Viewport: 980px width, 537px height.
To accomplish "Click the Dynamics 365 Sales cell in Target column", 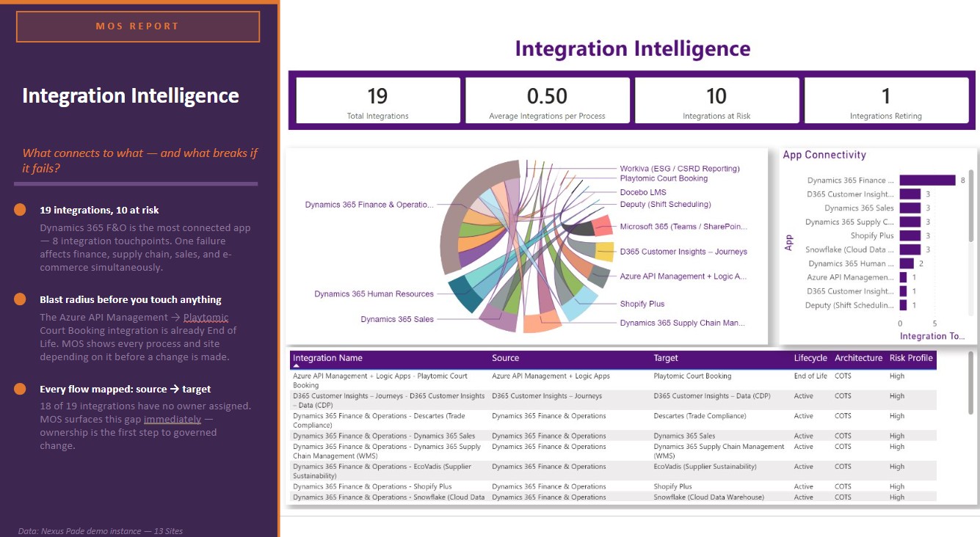I will tap(684, 436).
